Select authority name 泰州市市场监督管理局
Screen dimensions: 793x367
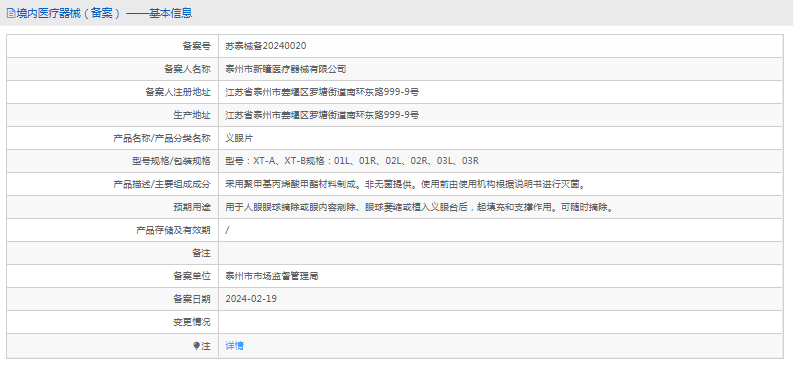272,276
